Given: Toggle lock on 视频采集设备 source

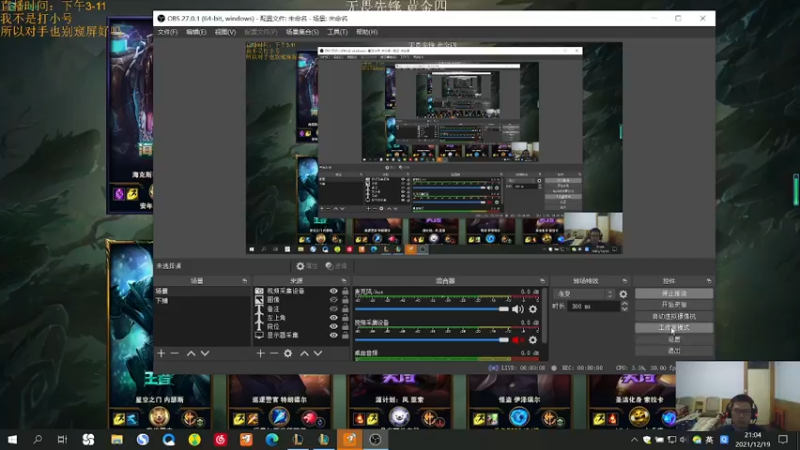Looking at the screenshot, I should 345,291.
